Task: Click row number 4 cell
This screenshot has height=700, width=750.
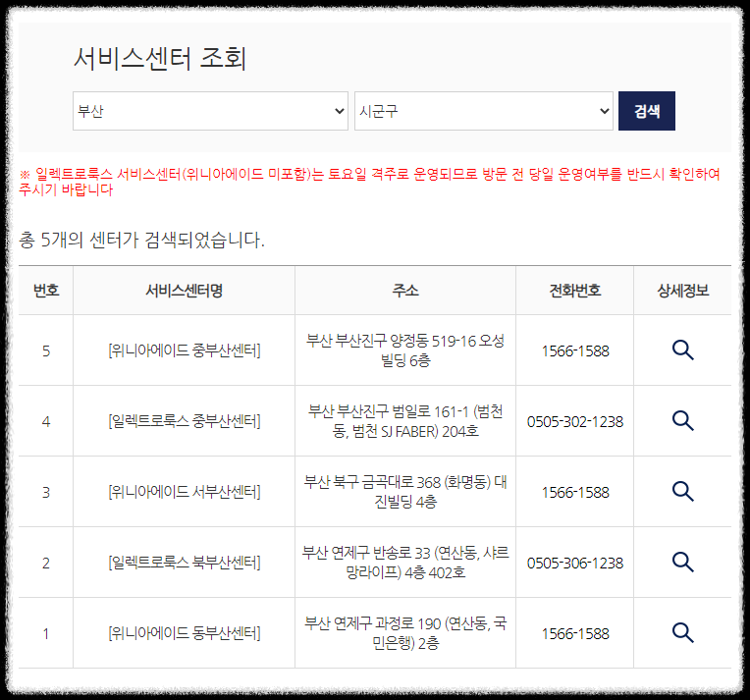Action: 46,421
